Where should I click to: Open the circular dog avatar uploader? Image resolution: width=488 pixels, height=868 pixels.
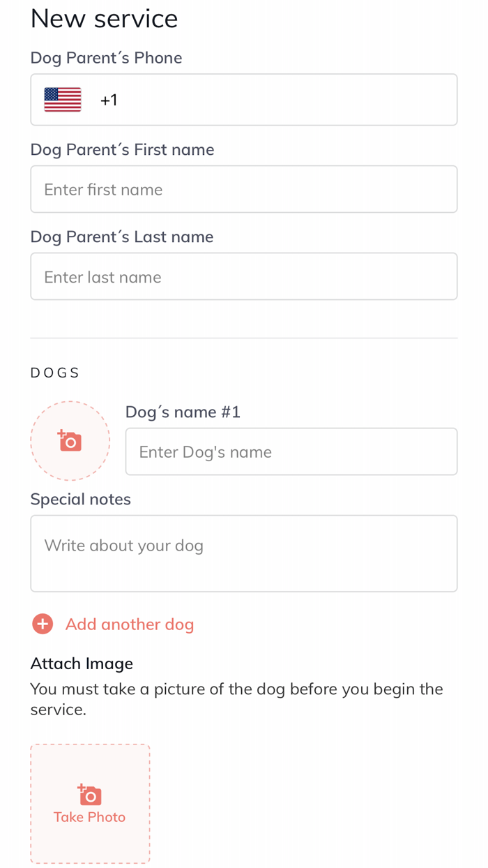(70, 440)
